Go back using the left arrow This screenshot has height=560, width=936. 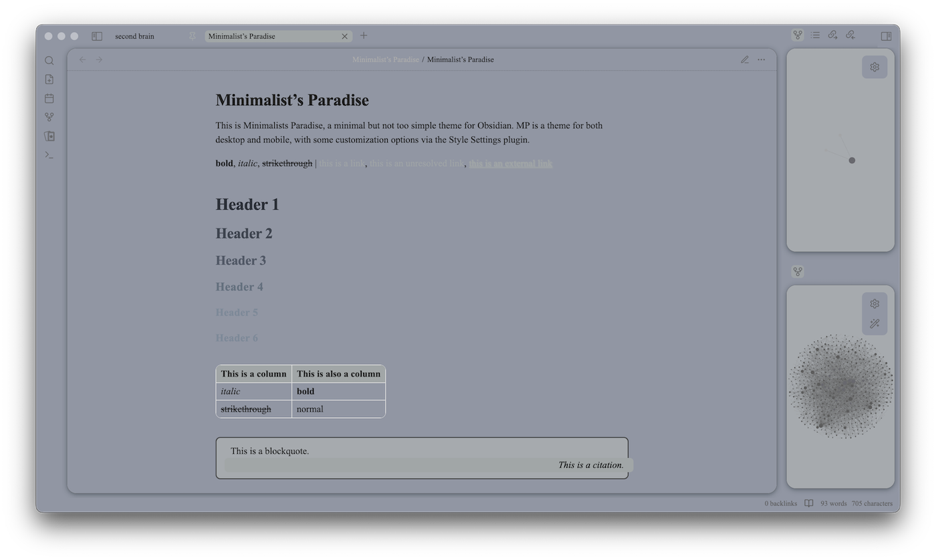pos(82,59)
